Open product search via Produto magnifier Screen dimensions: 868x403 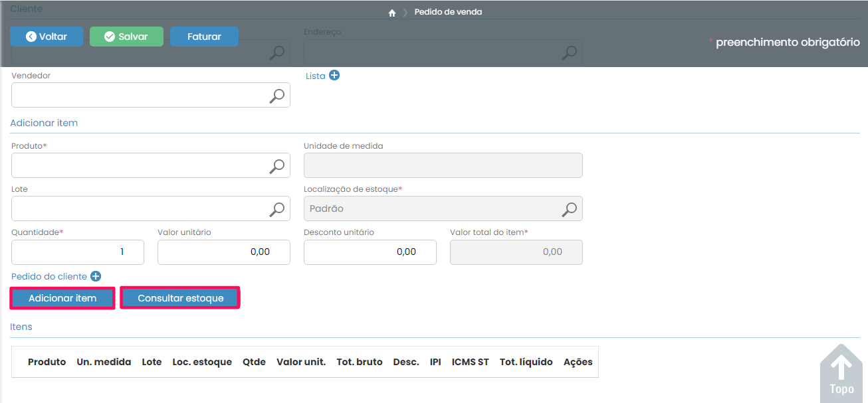coord(276,166)
